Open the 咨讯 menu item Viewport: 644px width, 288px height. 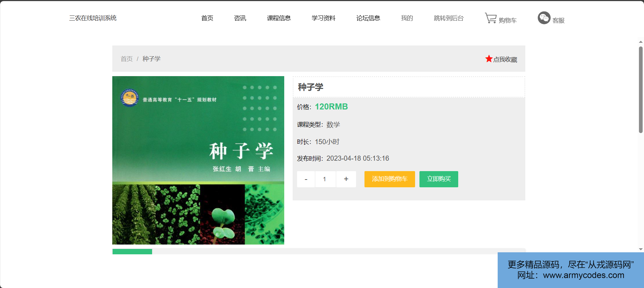point(240,18)
